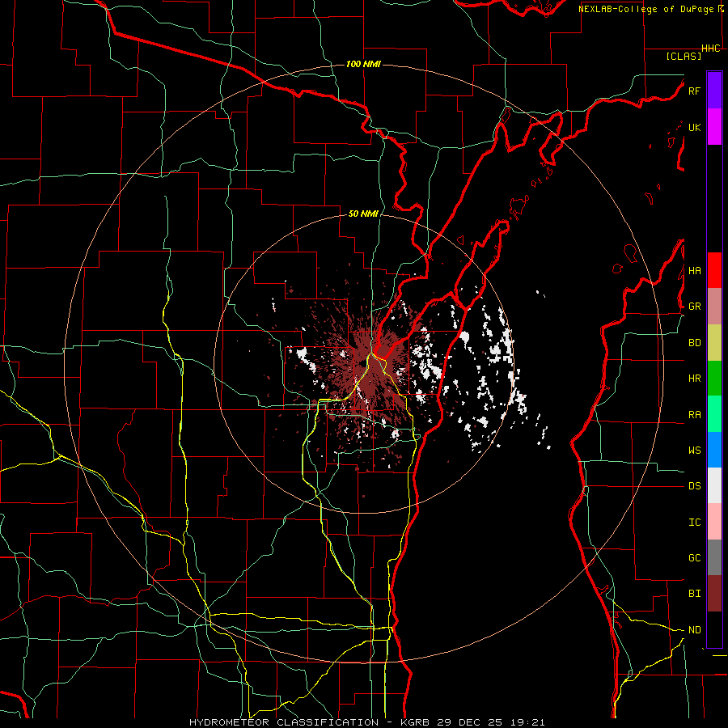
Task: Click the HHC product label
Action: 711,49
